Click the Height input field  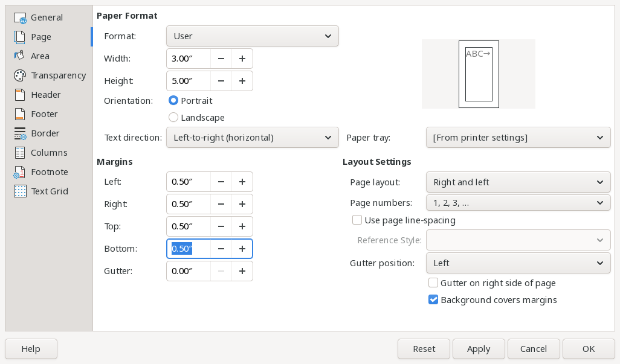click(x=189, y=81)
